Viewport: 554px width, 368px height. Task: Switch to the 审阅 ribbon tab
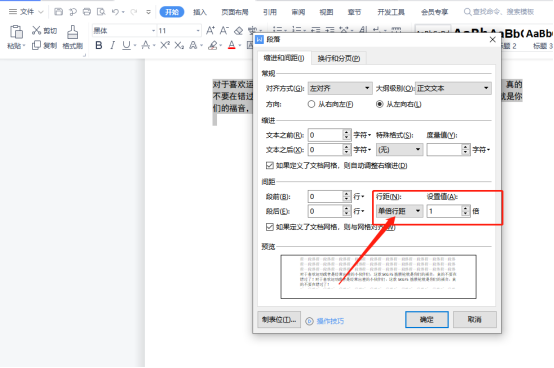point(298,12)
